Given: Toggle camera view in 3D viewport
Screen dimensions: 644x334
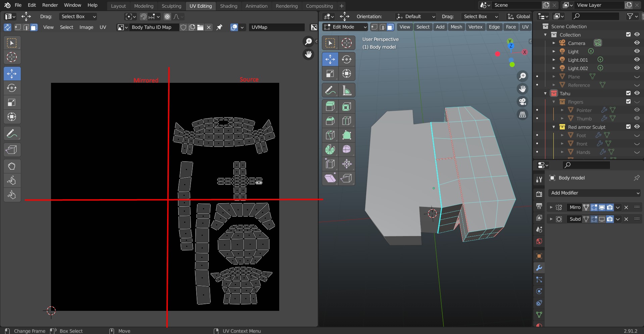Looking at the screenshot, I should (x=523, y=102).
